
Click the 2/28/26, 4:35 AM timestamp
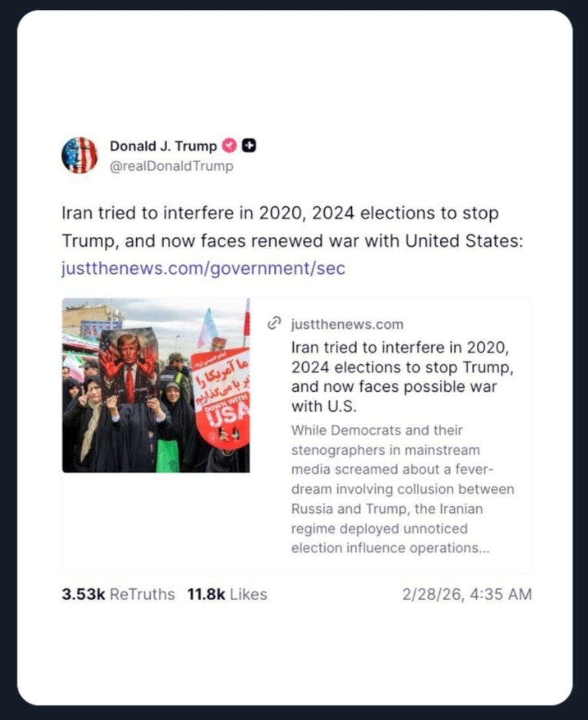pyautogui.click(x=466, y=594)
